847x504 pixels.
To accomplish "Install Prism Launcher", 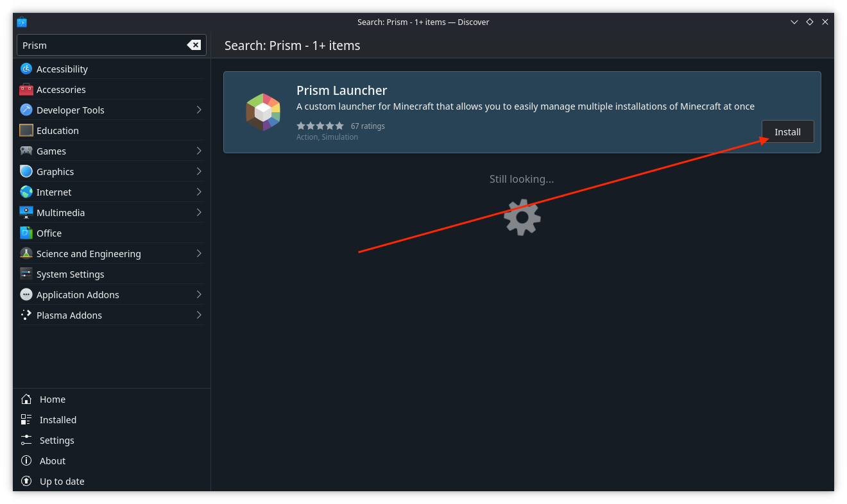I will (x=787, y=131).
